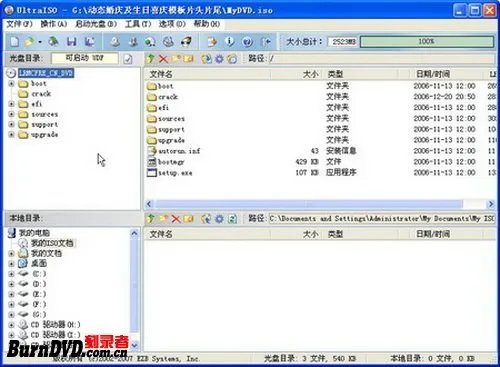Click the Convert image format icon

pos(150,42)
